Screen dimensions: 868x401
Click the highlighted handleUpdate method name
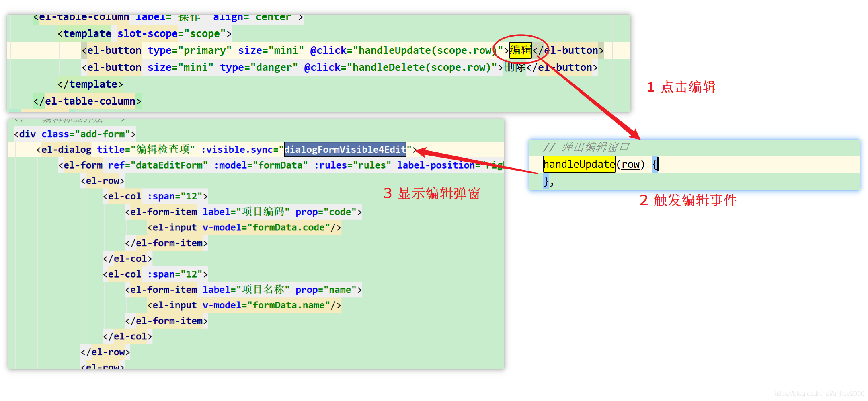[579, 164]
